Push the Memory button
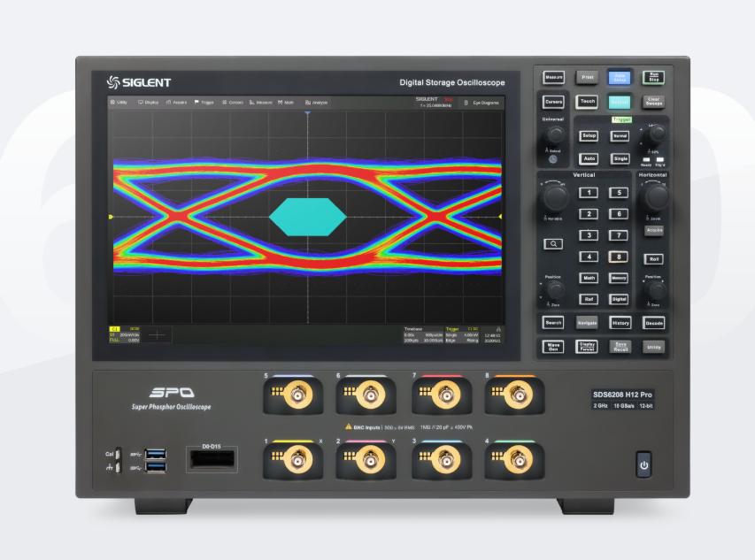This screenshot has height=560, width=755. (619, 278)
